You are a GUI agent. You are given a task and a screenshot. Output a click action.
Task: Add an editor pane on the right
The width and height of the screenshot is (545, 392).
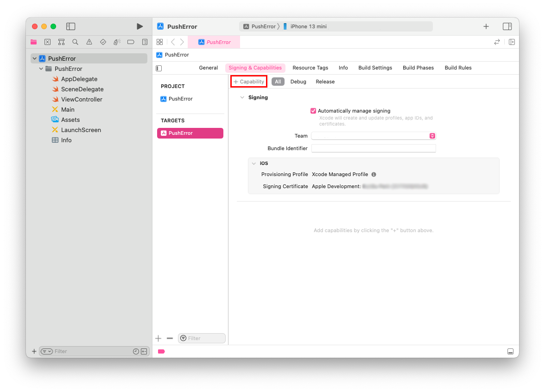512,42
